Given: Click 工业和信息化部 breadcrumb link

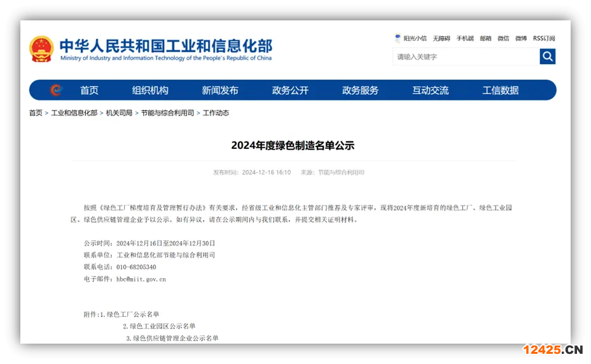Looking at the screenshot, I should [x=74, y=113].
